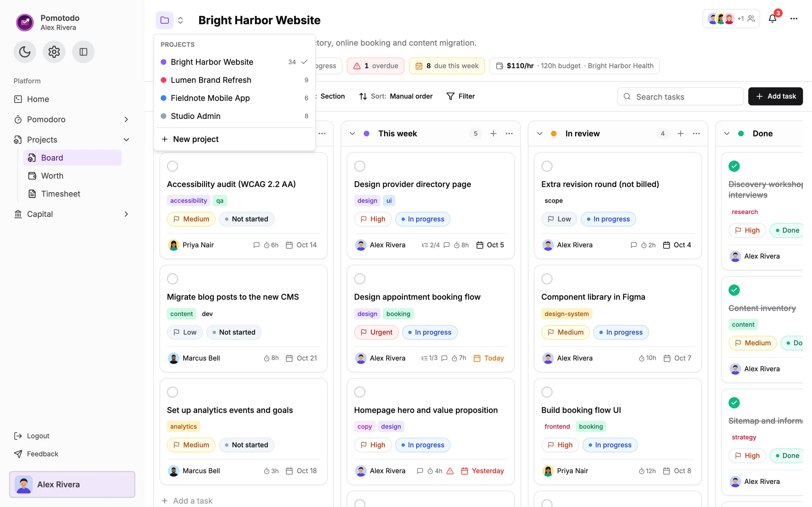Open the Filter control
Image resolution: width=812 pixels, height=507 pixels.
point(460,96)
